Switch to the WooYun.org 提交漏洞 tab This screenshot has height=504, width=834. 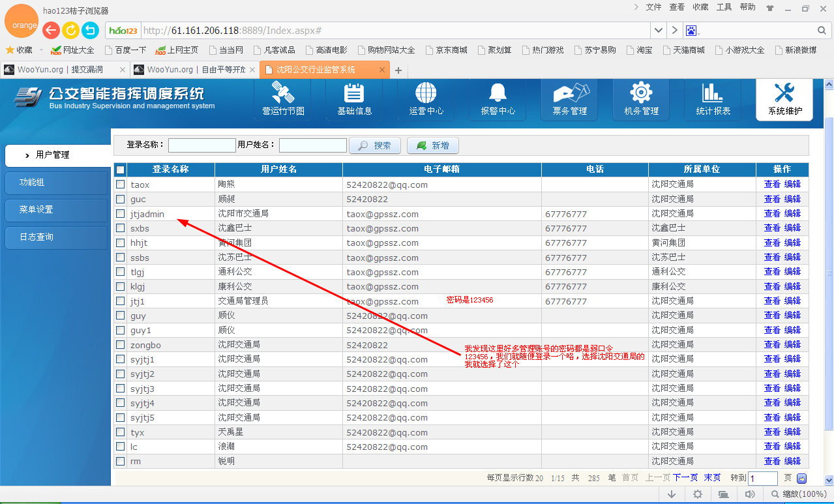[x=63, y=70]
